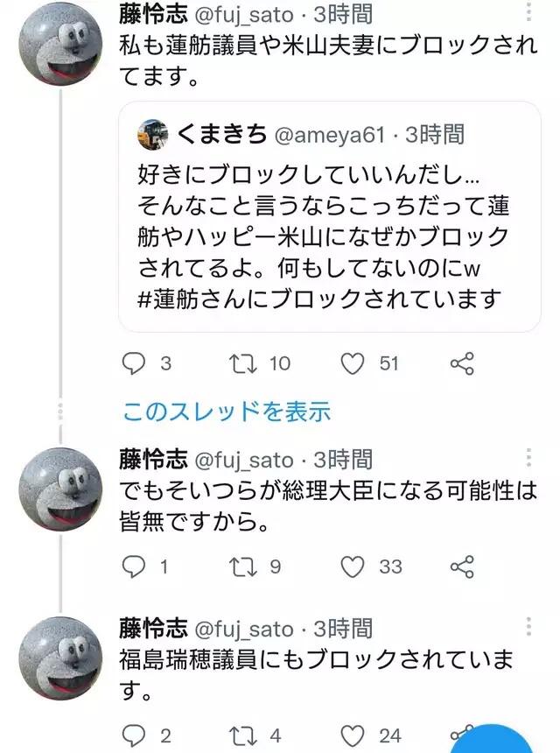This screenshot has width=560, height=753.
Task: Share the tweet with 33 likes
Action: (x=462, y=567)
